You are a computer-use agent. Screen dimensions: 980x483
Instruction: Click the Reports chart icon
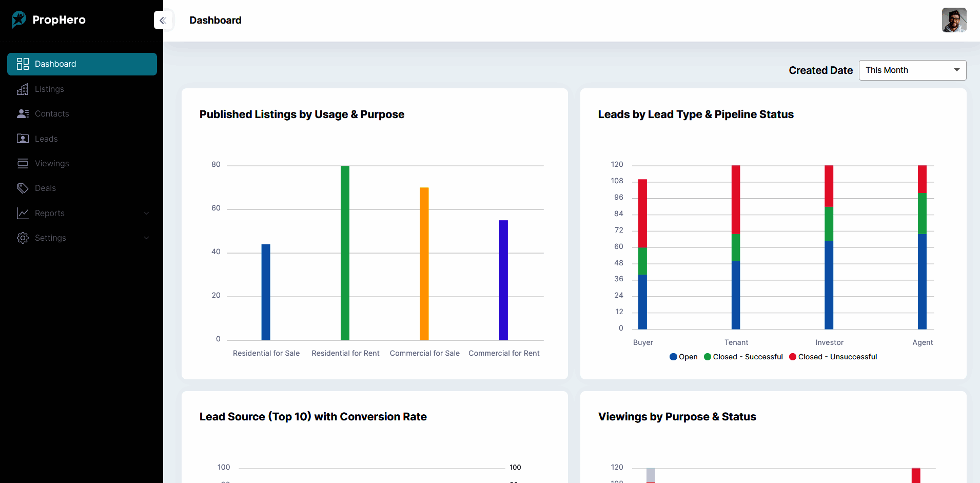[23, 213]
